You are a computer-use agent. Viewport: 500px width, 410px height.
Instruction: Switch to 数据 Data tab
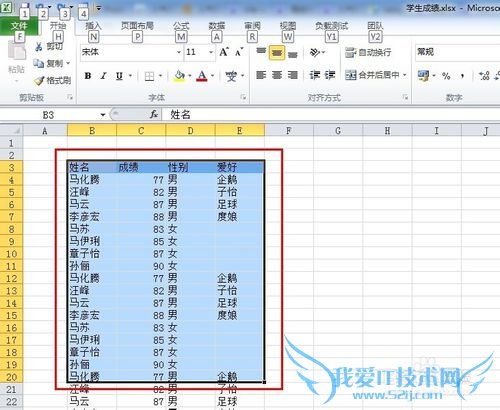pos(217,26)
